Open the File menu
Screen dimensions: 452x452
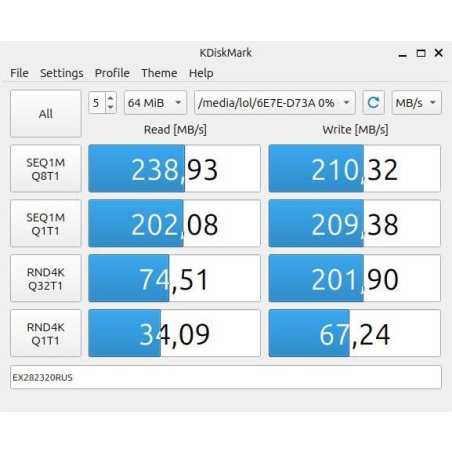(x=19, y=73)
